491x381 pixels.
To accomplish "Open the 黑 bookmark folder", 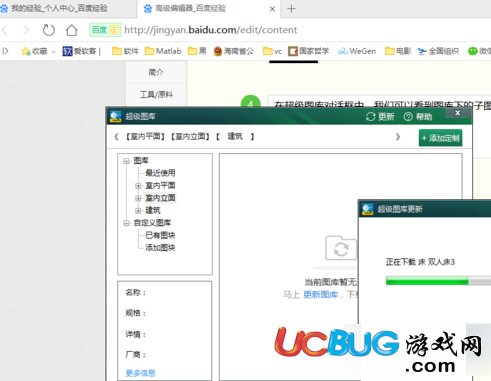I will pos(197,51).
